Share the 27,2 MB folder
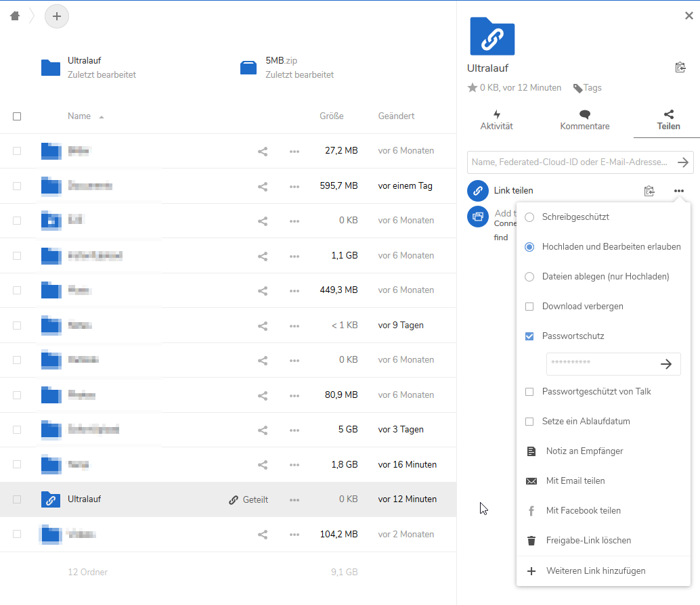The height and width of the screenshot is (605, 700). (x=263, y=152)
